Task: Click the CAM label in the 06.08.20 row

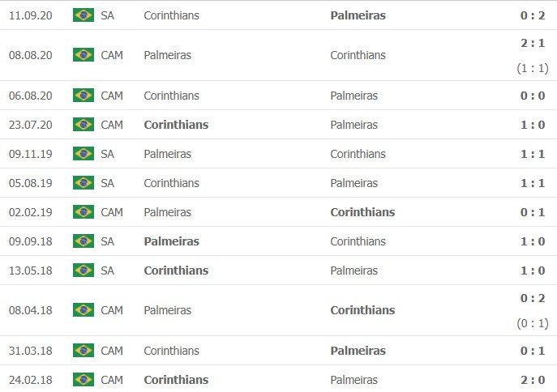Action: click(112, 96)
